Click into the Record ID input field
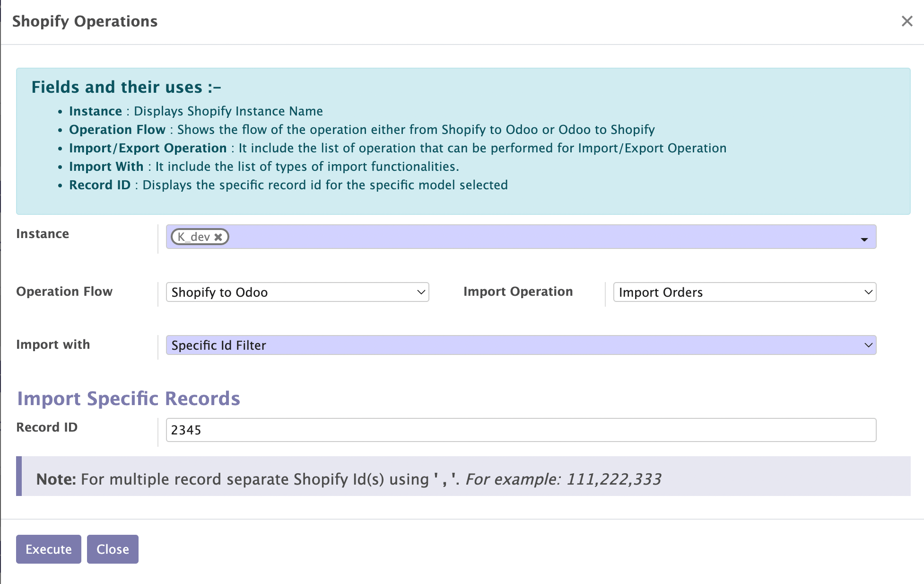The image size is (924, 584). pos(521,430)
